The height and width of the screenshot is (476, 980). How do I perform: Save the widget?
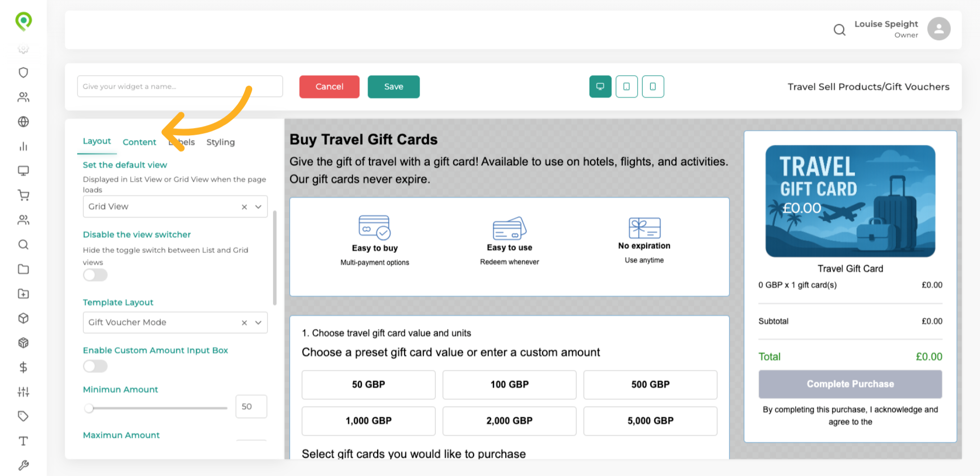[393, 87]
